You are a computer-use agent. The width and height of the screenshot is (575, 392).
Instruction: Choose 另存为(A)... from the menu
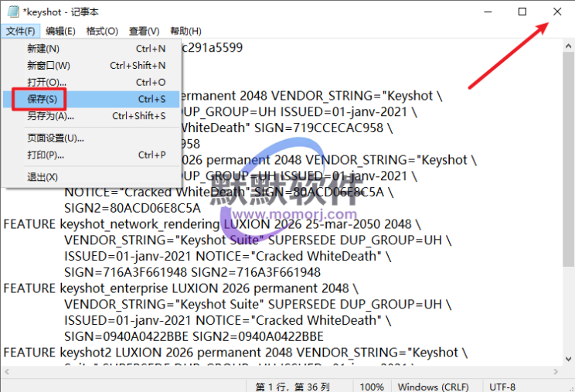50,116
